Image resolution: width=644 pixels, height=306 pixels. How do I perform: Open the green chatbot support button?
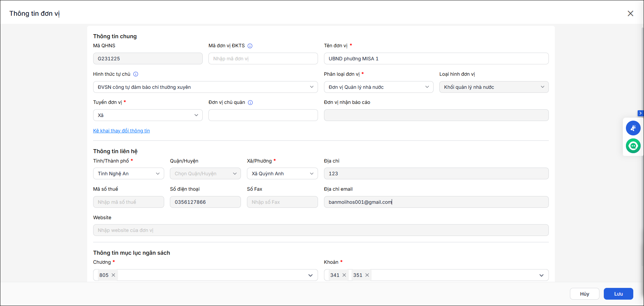coord(633,146)
